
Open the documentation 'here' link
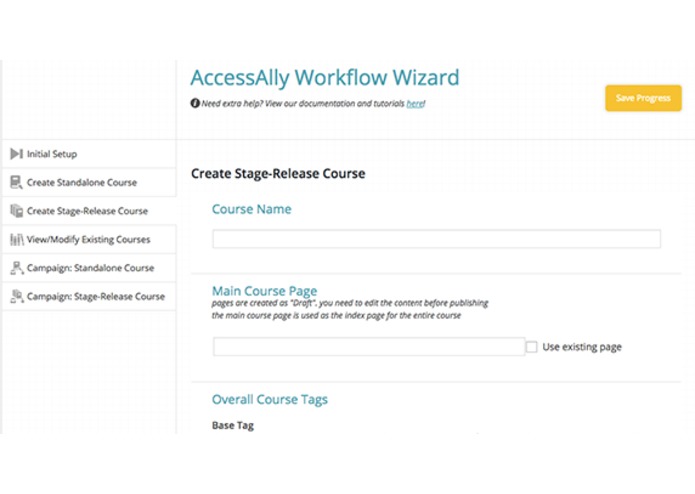415,104
